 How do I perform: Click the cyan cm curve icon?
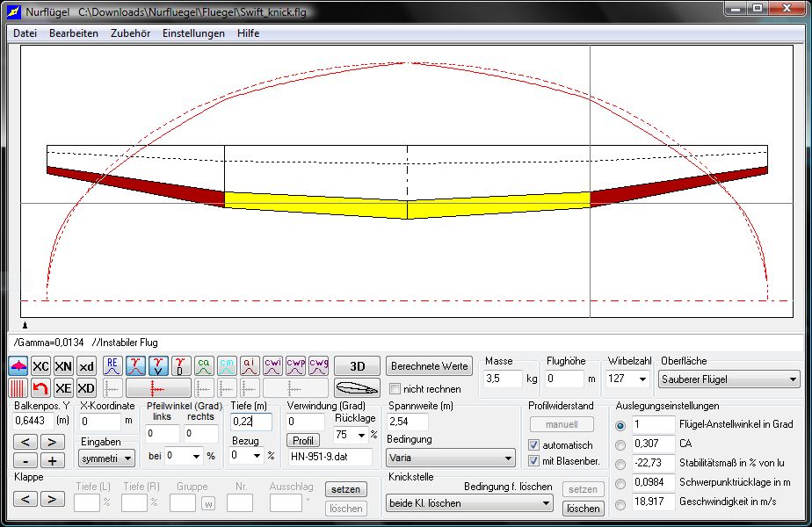point(227,366)
